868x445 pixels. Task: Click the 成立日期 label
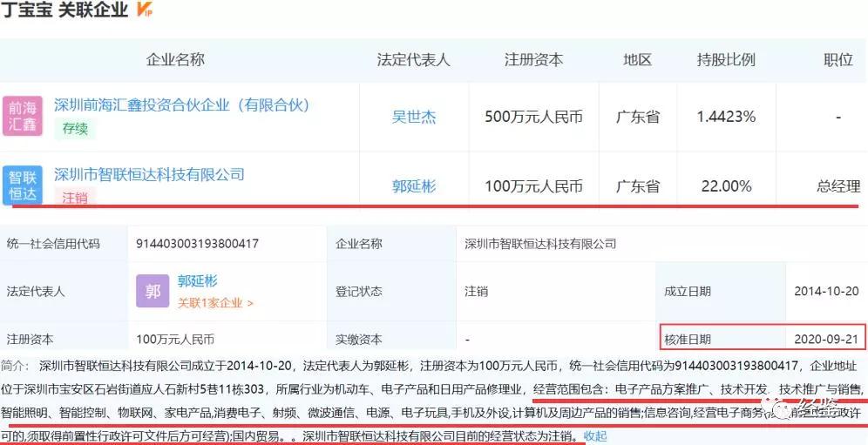[687, 291]
